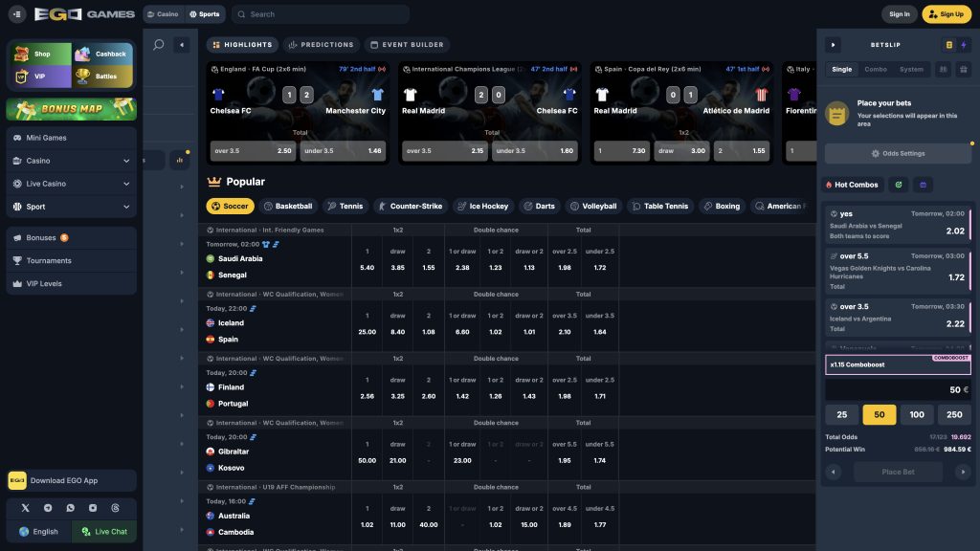The width and height of the screenshot is (980, 551).
Task: Select the Ice Hockey sport filter
Action: click(x=483, y=207)
